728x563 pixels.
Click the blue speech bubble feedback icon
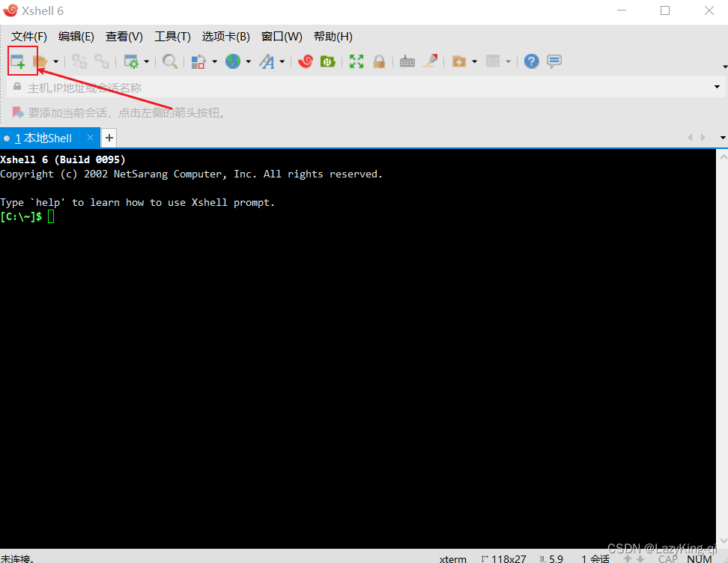click(x=554, y=61)
